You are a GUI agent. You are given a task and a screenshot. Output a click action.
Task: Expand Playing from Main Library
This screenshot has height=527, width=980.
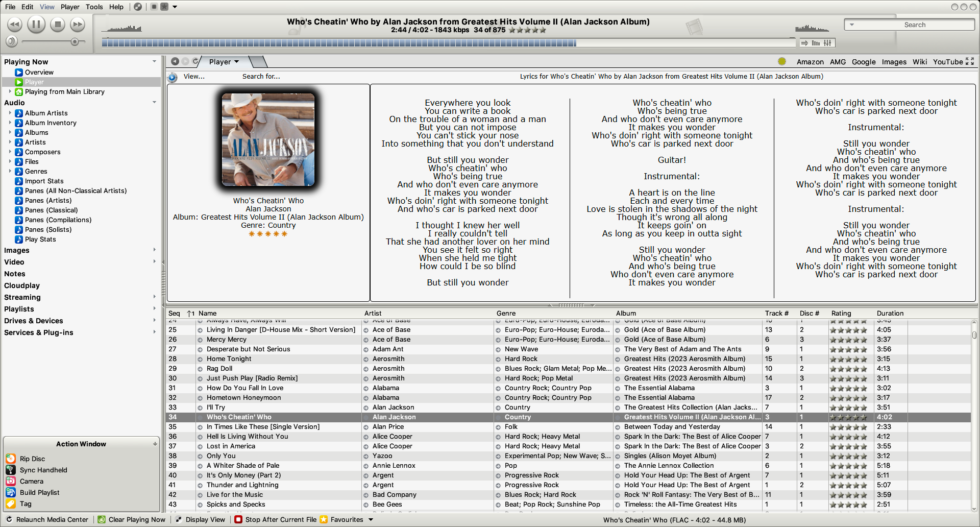coord(10,92)
